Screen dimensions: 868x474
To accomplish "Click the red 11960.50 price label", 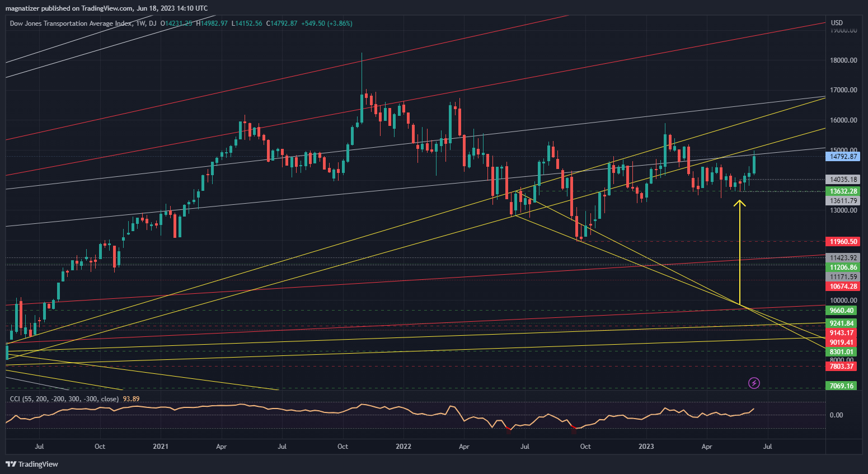I will click(x=843, y=242).
